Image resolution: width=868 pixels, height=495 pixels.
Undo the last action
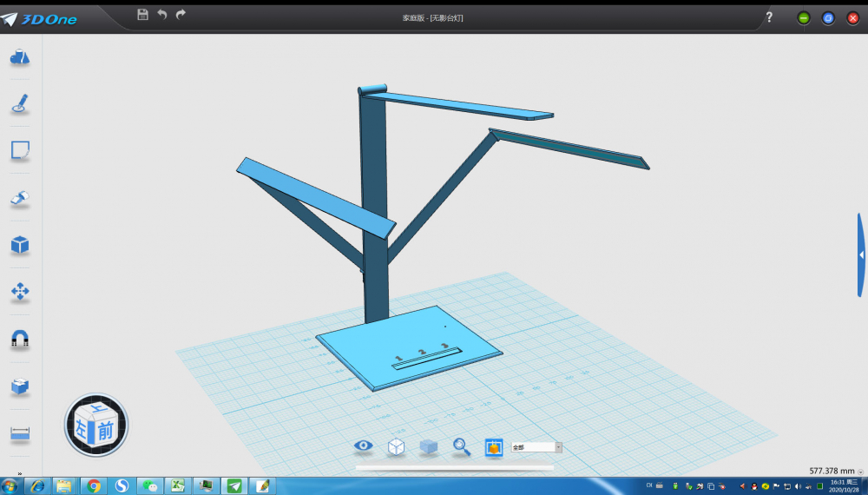(x=162, y=15)
